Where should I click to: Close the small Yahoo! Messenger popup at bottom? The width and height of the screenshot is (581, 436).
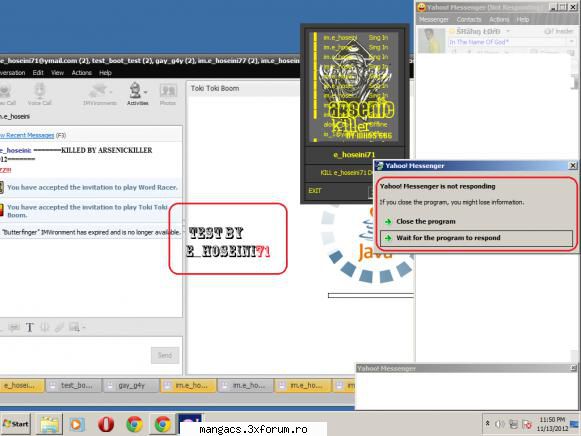pyautogui.click(x=573, y=368)
